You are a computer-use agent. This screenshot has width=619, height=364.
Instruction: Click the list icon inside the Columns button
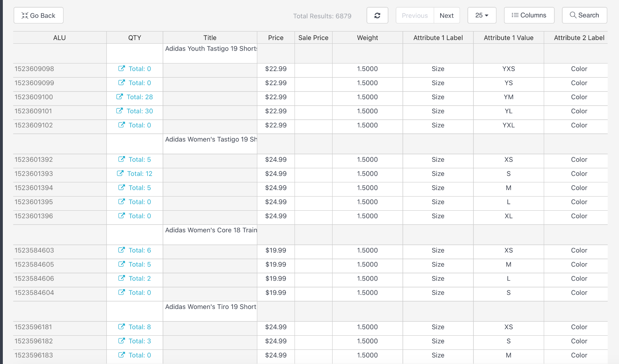[515, 15]
